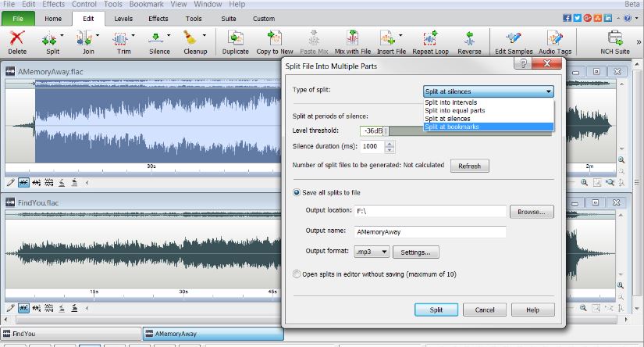Open the green File tab
This screenshot has height=347, width=644.
coord(18,19)
